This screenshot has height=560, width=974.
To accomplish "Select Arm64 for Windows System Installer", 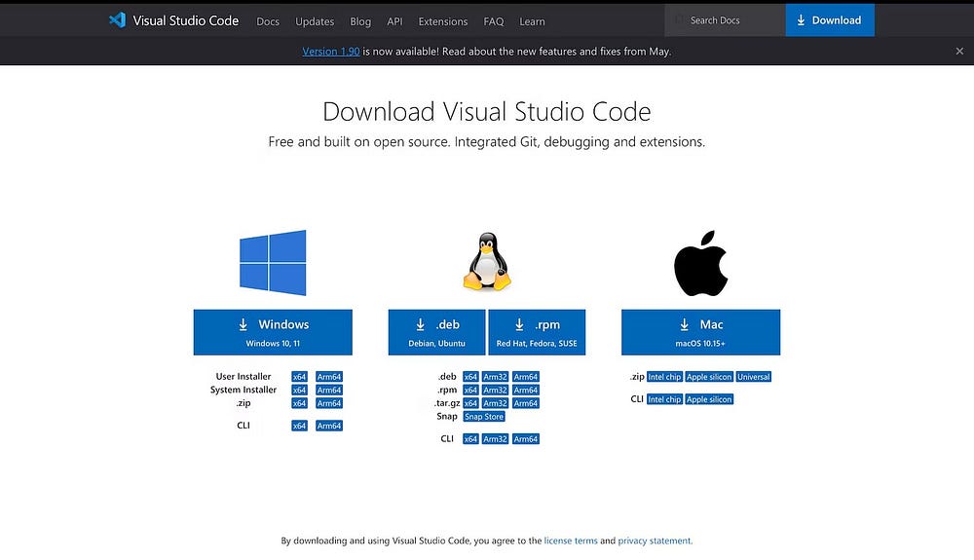I will [x=328, y=390].
